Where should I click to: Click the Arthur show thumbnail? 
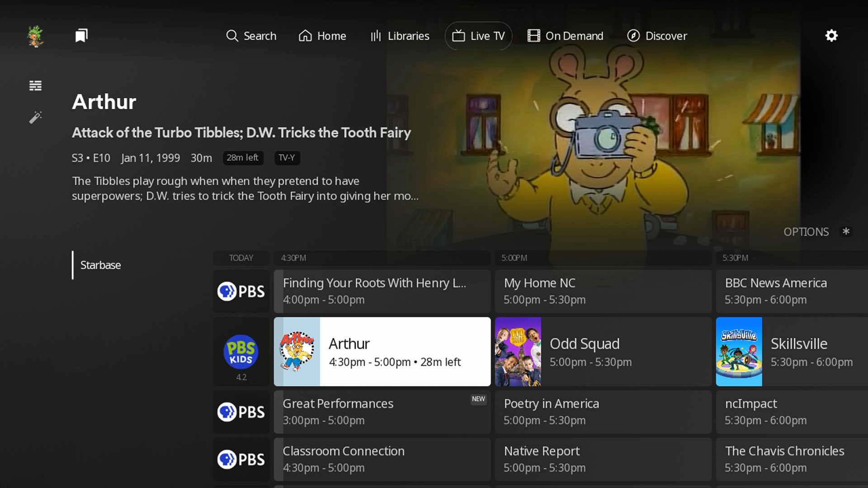tap(297, 352)
